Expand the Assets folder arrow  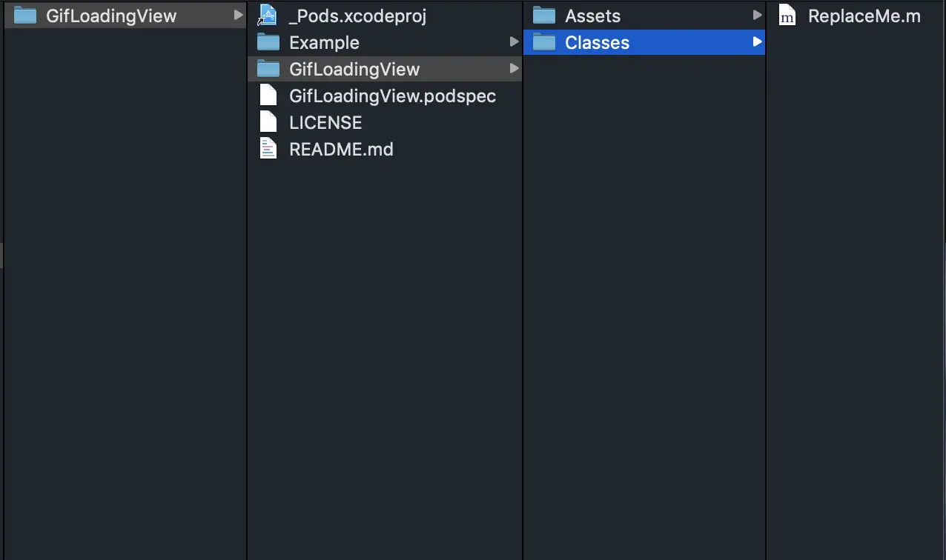[x=757, y=16]
